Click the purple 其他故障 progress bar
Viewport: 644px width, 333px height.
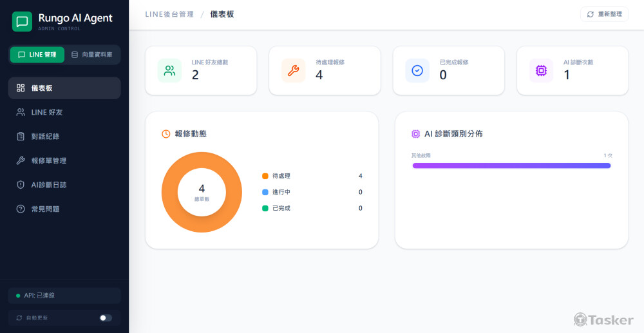pos(512,166)
